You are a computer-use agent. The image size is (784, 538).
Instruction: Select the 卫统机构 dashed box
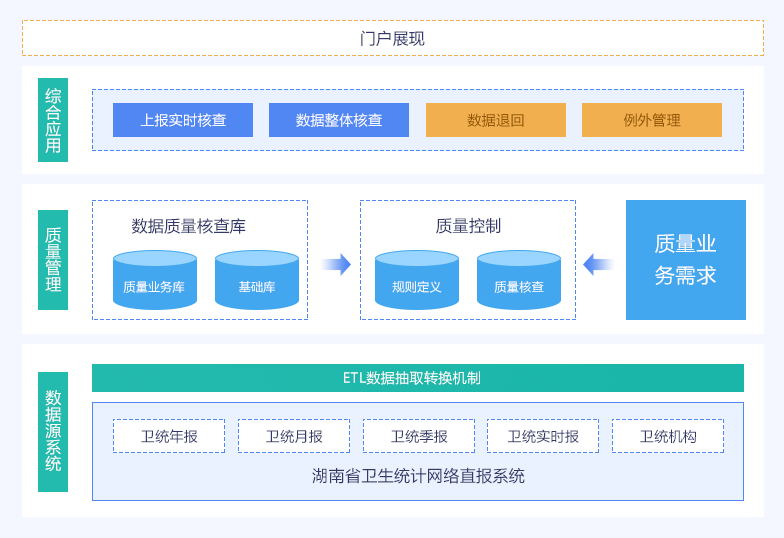[x=668, y=436]
